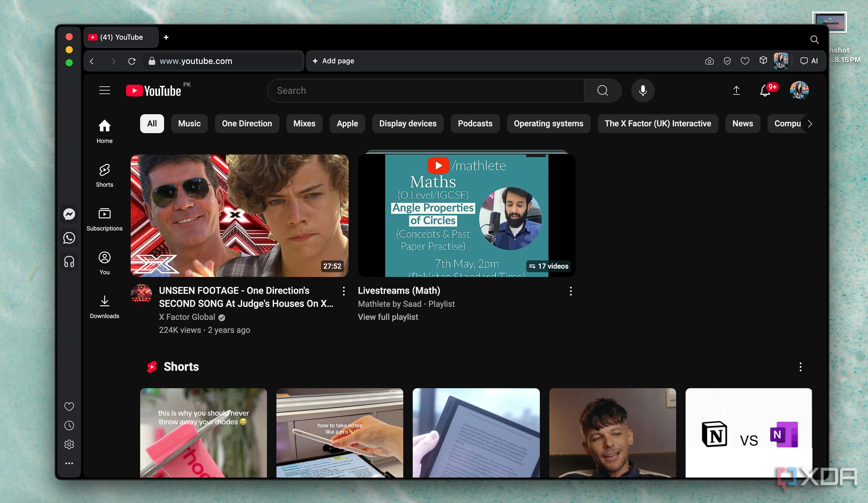Click View full playlist link
This screenshot has height=503, width=868.
pyautogui.click(x=388, y=317)
